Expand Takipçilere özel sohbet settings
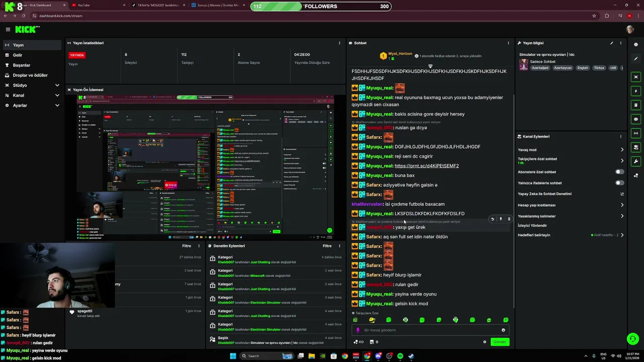 pyautogui.click(x=571, y=160)
